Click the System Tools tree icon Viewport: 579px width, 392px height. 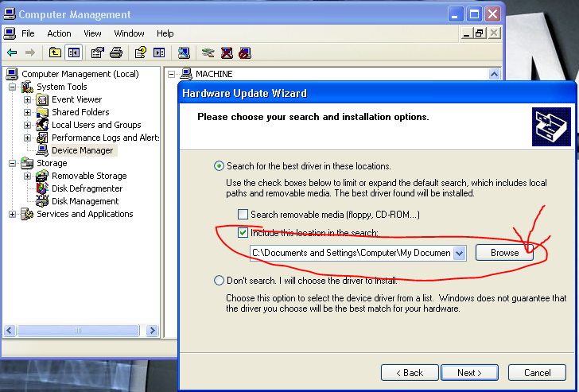tap(27, 87)
